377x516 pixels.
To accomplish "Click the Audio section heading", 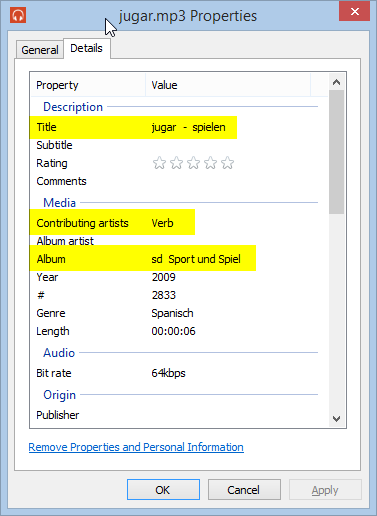I will tap(59, 353).
